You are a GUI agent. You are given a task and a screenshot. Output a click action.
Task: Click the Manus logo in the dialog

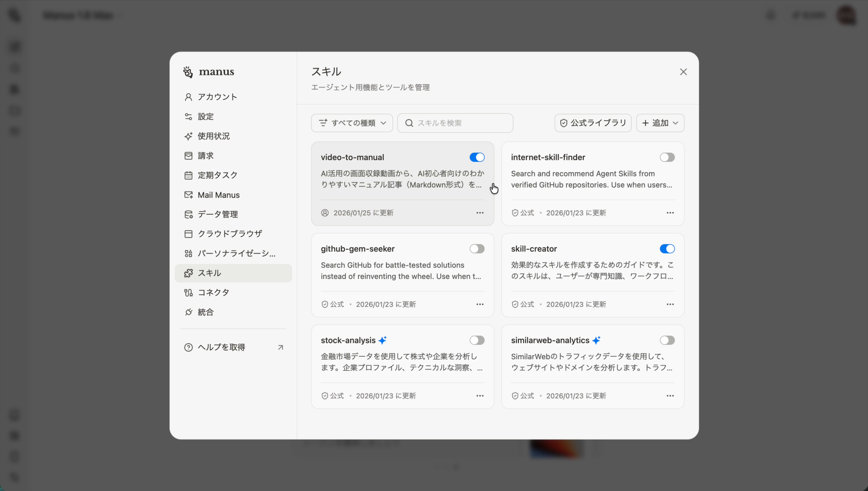pyautogui.click(x=208, y=72)
